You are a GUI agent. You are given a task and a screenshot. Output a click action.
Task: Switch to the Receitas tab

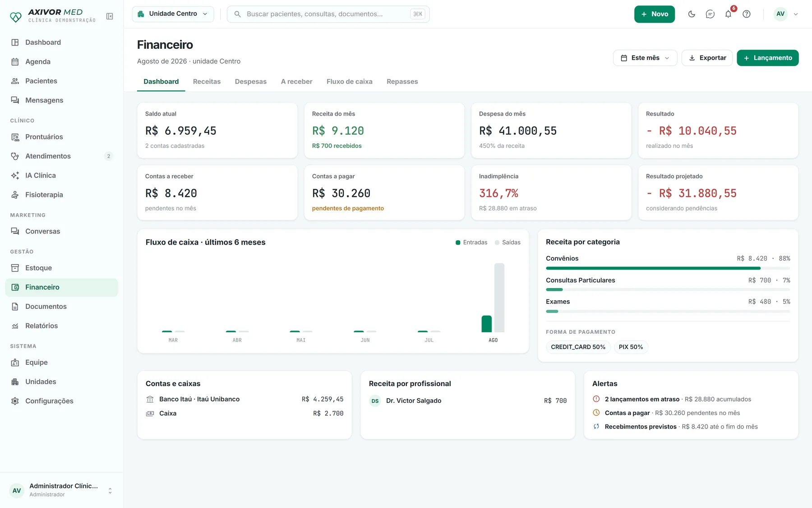(207, 82)
